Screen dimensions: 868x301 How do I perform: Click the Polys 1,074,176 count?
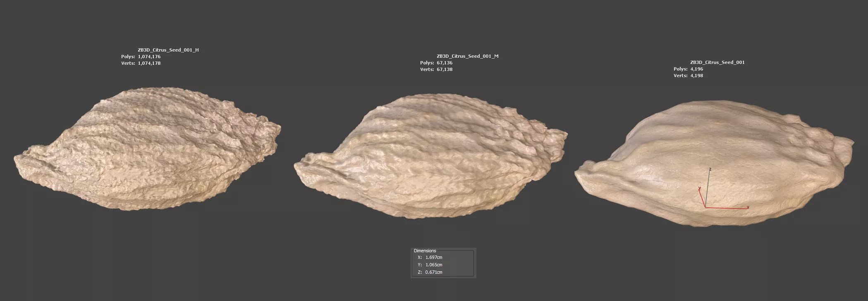[x=149, y=57]
